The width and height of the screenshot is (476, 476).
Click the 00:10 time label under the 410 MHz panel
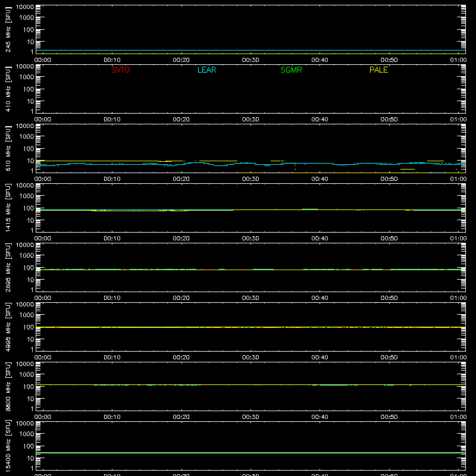coord(112,120)
